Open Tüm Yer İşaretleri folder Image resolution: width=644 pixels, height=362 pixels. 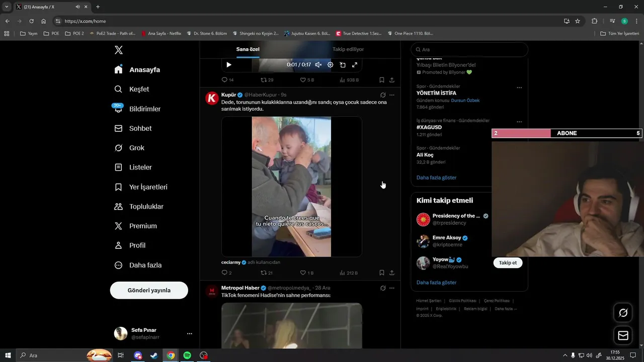click(x=620, y=34)
